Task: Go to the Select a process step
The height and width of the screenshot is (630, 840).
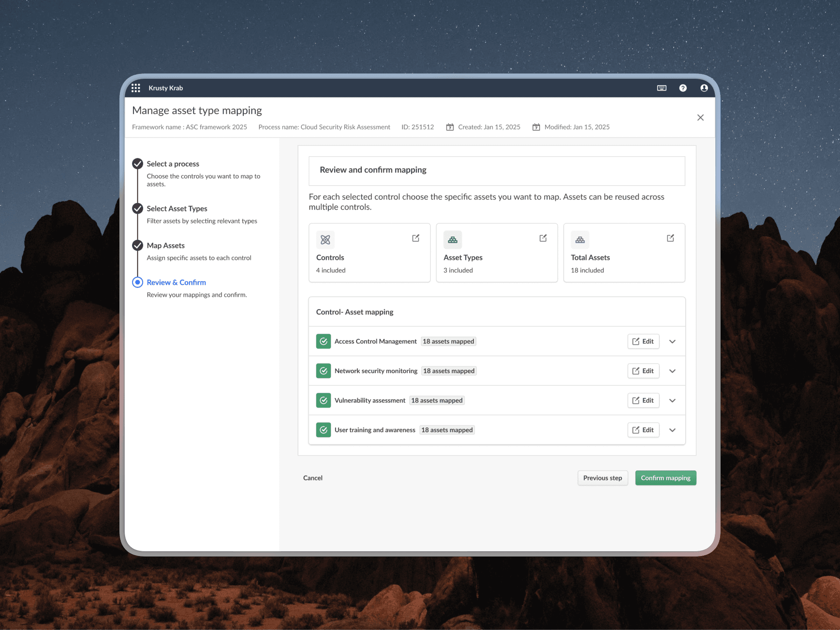Action: pyautogui.click(x=173, y=164)
